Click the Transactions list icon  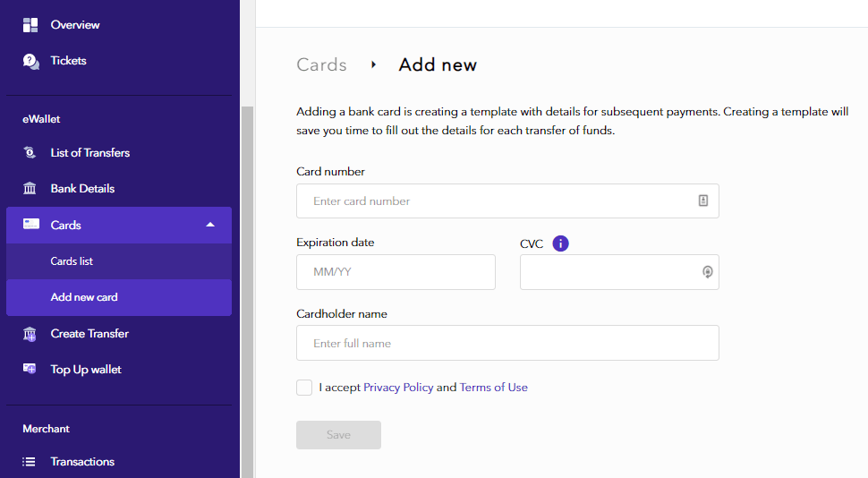pyautogui.click(x=30, y=462)
